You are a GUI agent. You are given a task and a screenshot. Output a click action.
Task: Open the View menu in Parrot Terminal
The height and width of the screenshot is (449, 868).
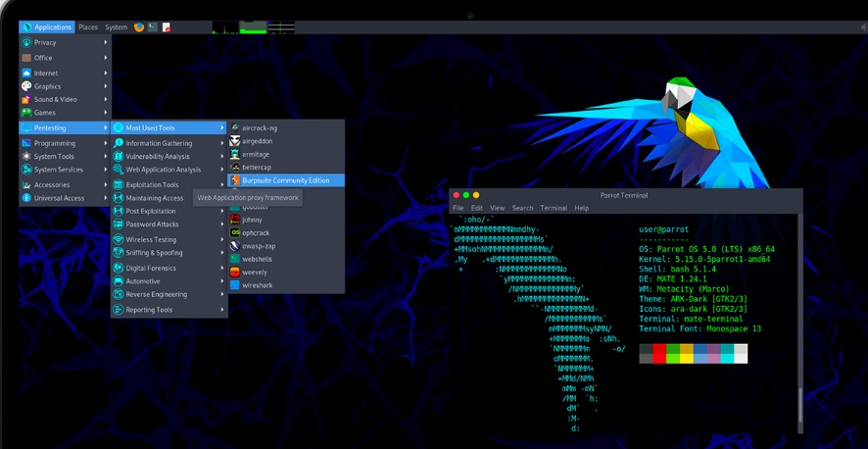pyautogui.click(x=497, y=208)
